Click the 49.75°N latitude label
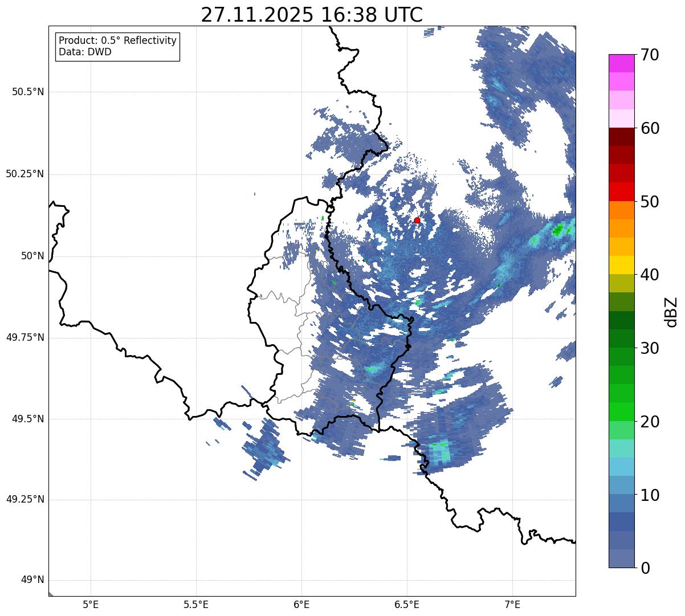This screenshot has height=616, width=685. (25, 337)
